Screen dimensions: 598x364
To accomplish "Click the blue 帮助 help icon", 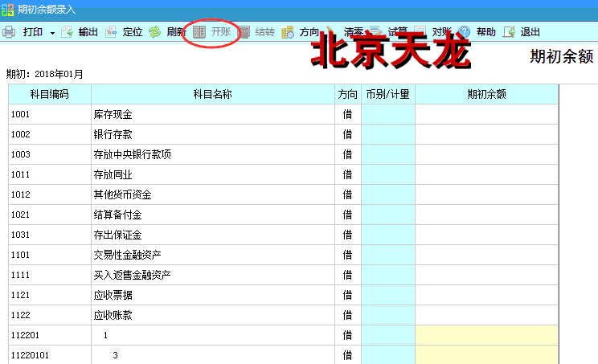I will pos(464,31).
